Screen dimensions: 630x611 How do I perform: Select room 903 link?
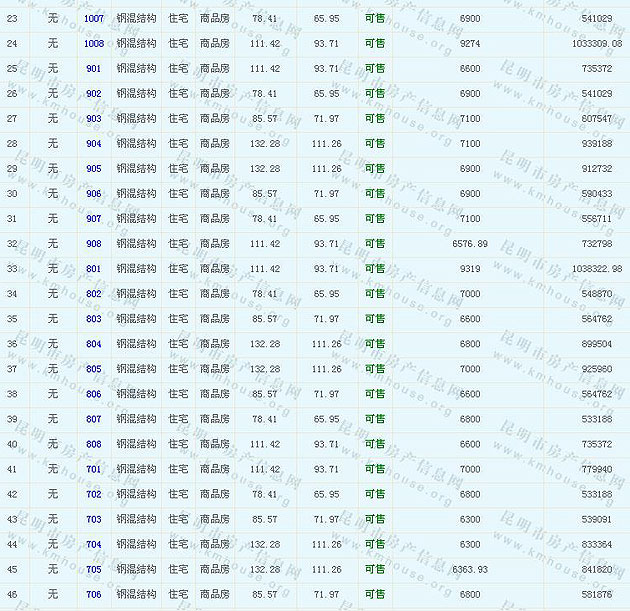point(93,119)
